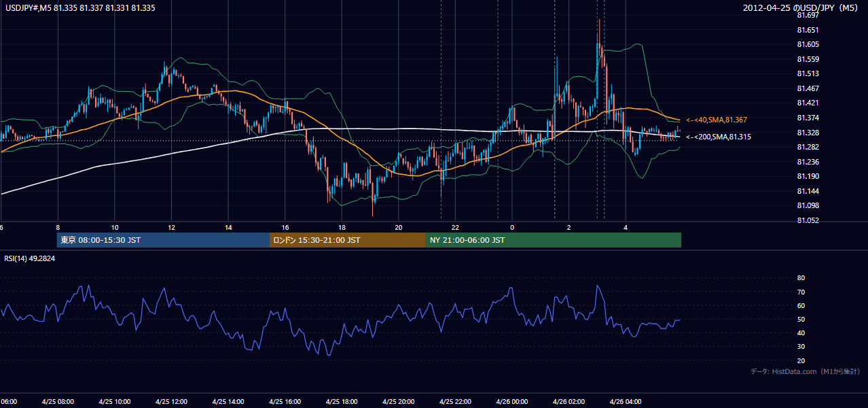Screen dimensions: 868x408
Task: Select the ロンドン 15:30-21:00 JST session bar
Action: click(348, 240)
